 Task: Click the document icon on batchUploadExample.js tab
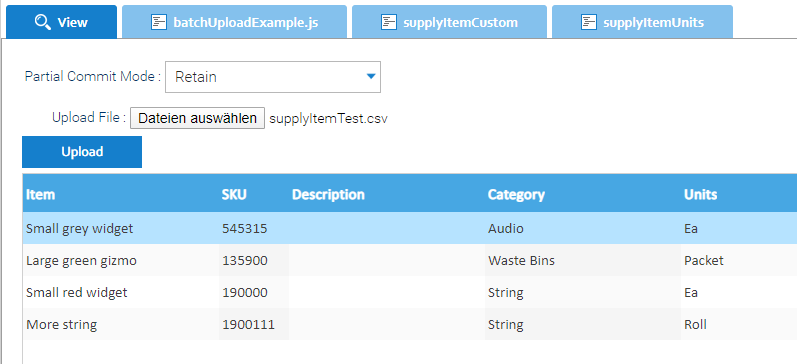(159, 22)
